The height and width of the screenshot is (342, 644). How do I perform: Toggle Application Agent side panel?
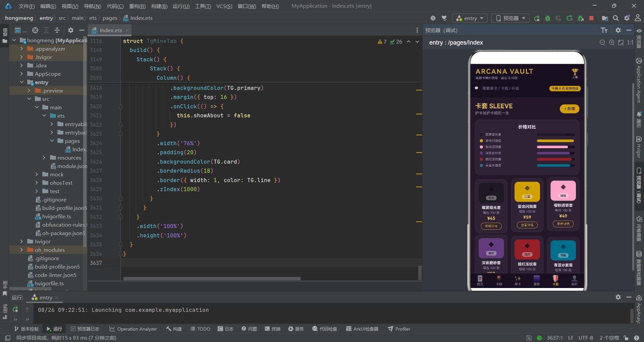639,80
